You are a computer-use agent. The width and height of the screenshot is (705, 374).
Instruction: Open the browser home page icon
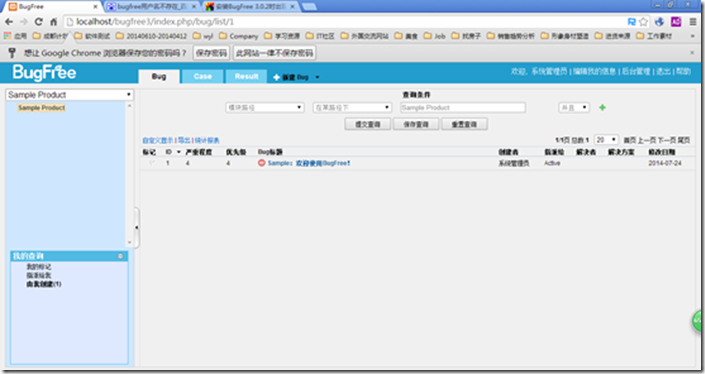pos(54,22)
